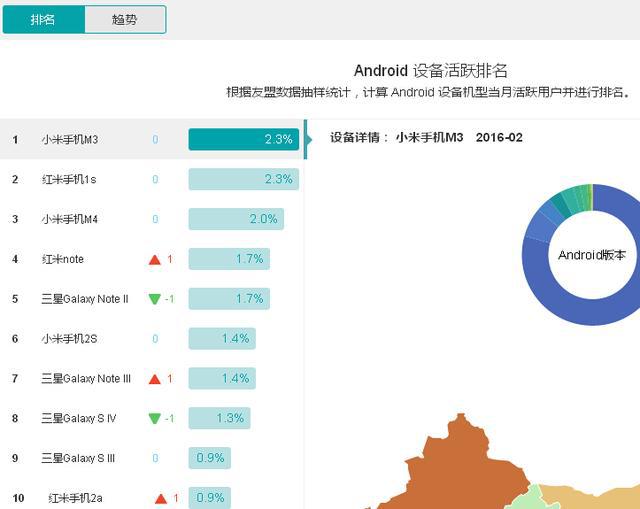Click the 设备详情 小米手机M3 2016-02 header

[426, 138]
